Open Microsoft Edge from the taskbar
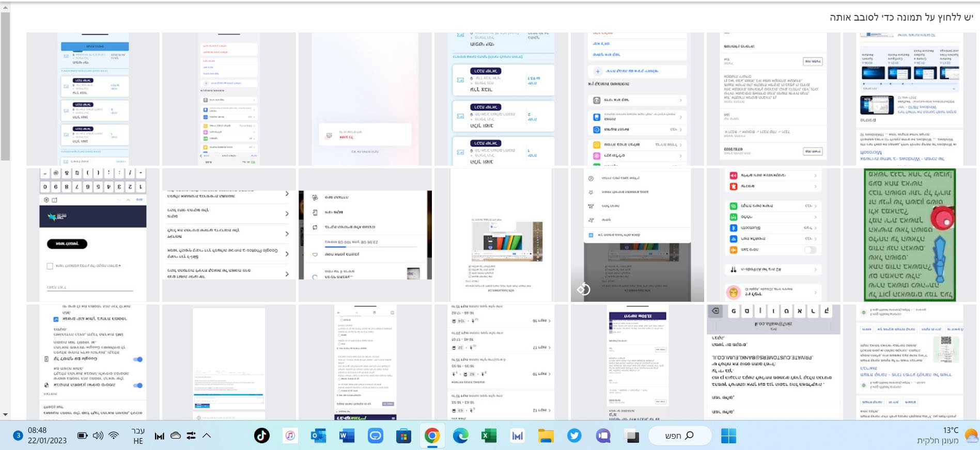Screen dimensions: 980x450 point(460,436)
